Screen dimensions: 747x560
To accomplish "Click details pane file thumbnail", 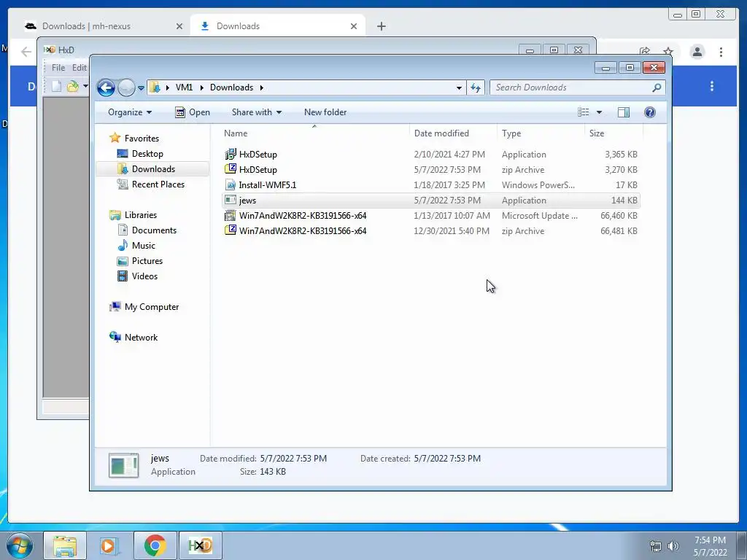I will click(x=123, y=465).
